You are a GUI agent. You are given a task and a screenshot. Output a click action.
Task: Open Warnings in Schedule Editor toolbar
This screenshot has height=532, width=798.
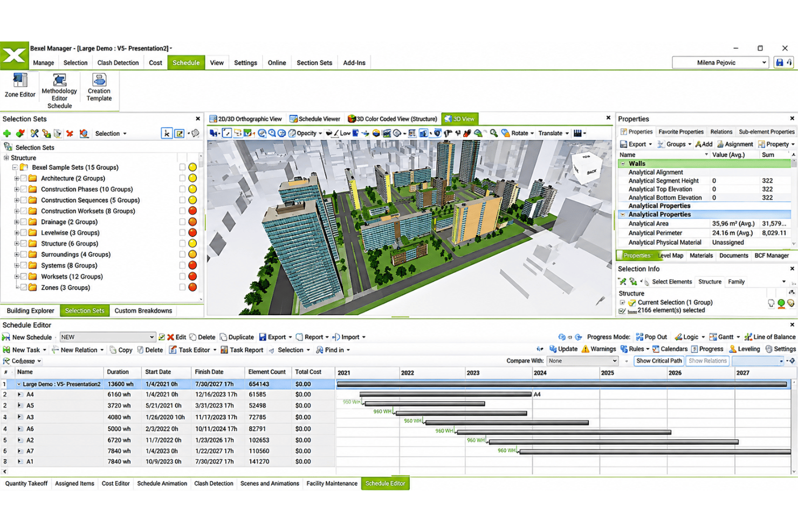598,349
